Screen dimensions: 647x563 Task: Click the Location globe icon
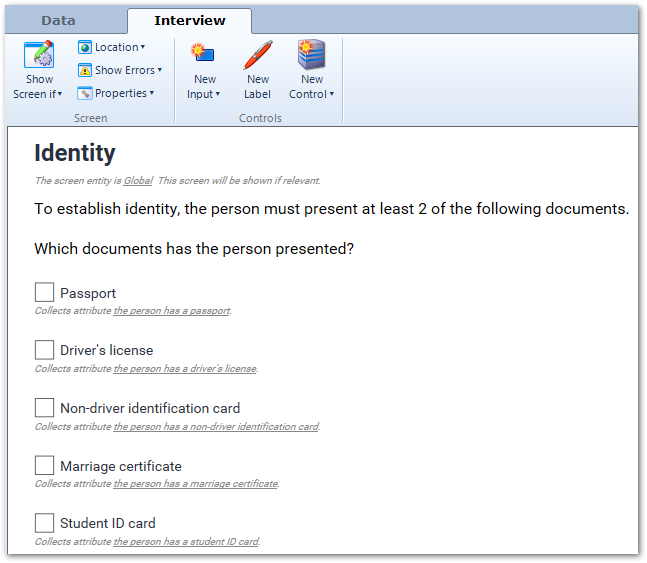coord(85,47)
